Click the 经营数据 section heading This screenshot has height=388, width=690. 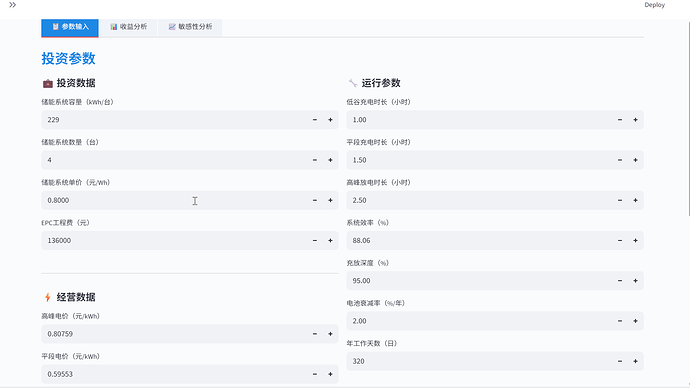69,297
